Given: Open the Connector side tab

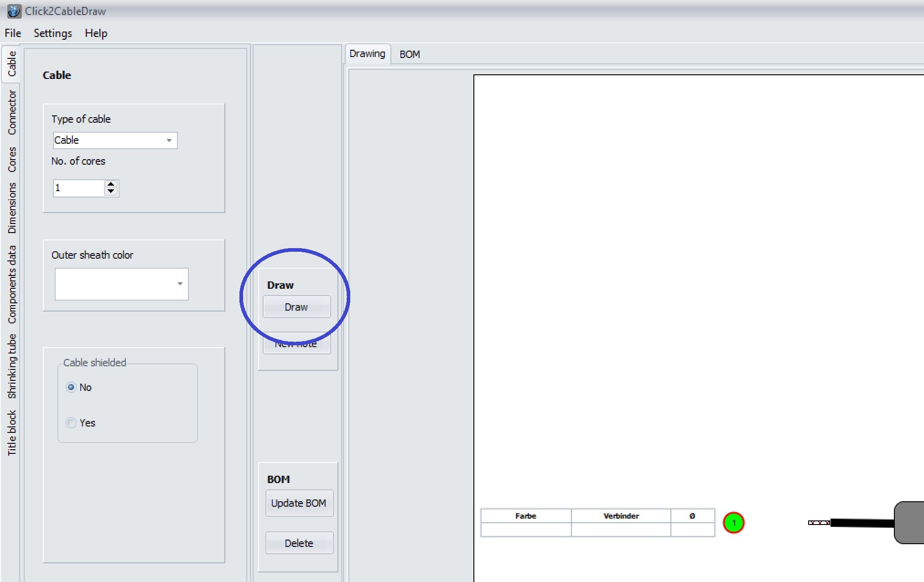Looking at the screenshot, I should 12,112.
